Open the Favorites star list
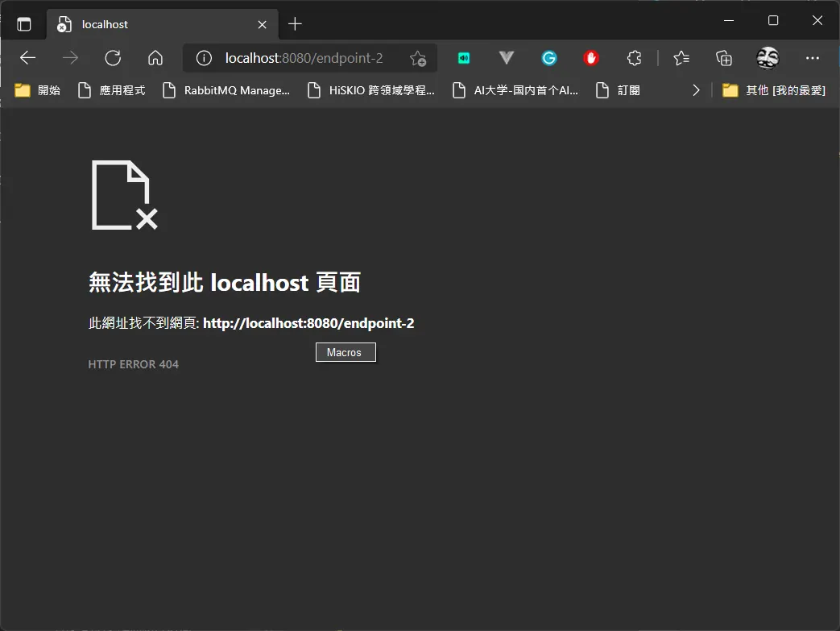This screenshot has width=840, height=631. (681, 58)
